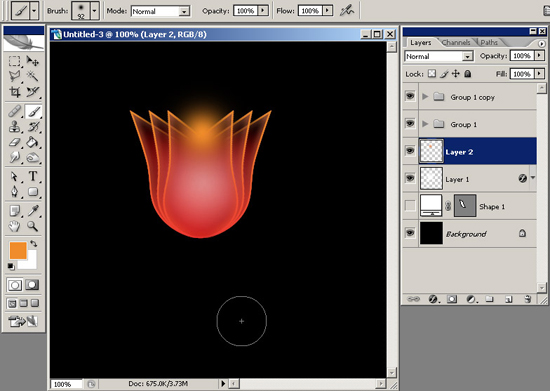Viewport: 550px width, 391px height.
Task: Select the Rounded Rectangle shape tool
Action: [x=33, y=191]
